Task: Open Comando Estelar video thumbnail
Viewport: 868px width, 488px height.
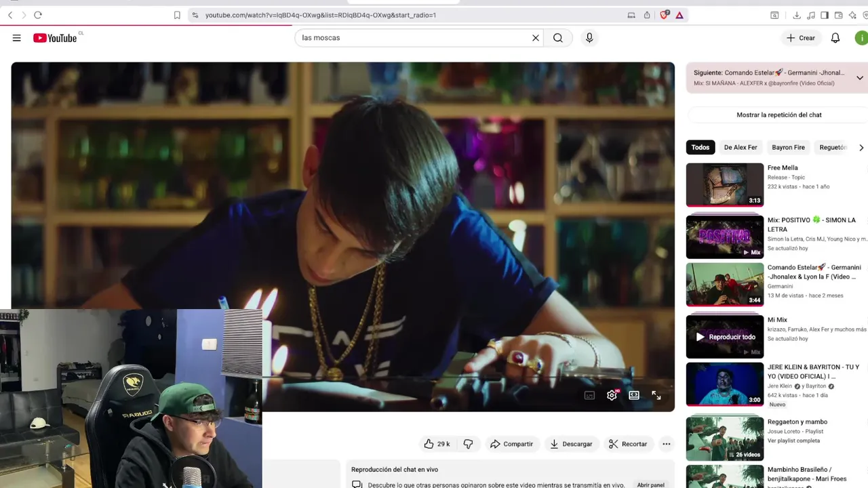Action: 725,285
